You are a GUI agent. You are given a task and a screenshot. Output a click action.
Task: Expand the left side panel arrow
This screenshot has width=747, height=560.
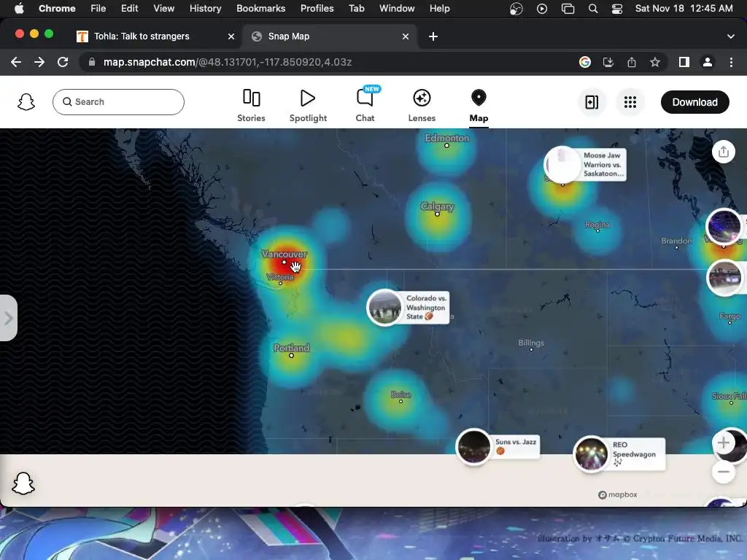tap(8, 318)
